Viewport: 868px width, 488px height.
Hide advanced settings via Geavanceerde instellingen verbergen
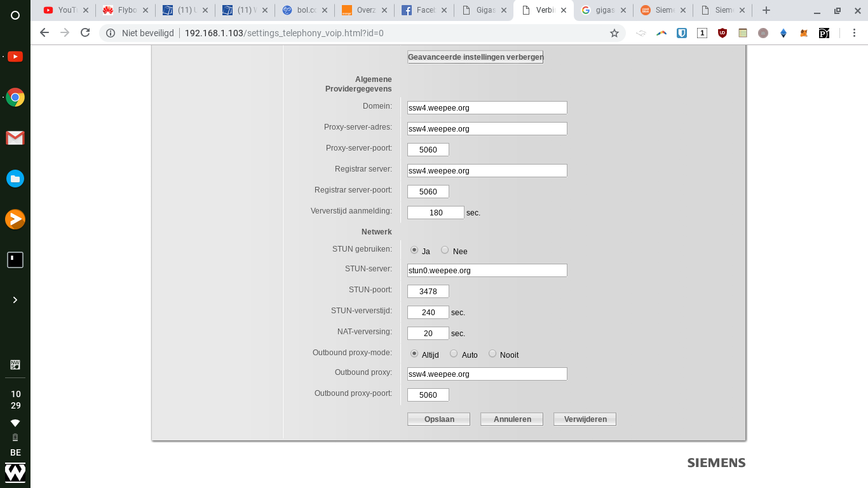coord(475,57)
